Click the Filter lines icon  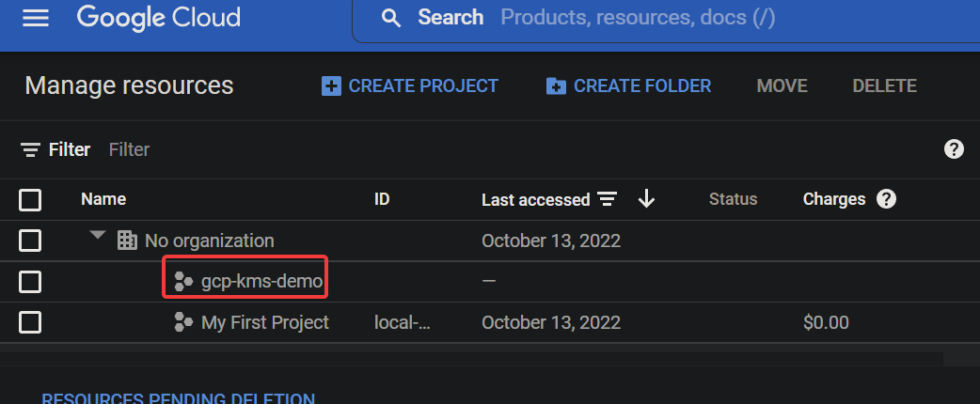click(30, 150)
